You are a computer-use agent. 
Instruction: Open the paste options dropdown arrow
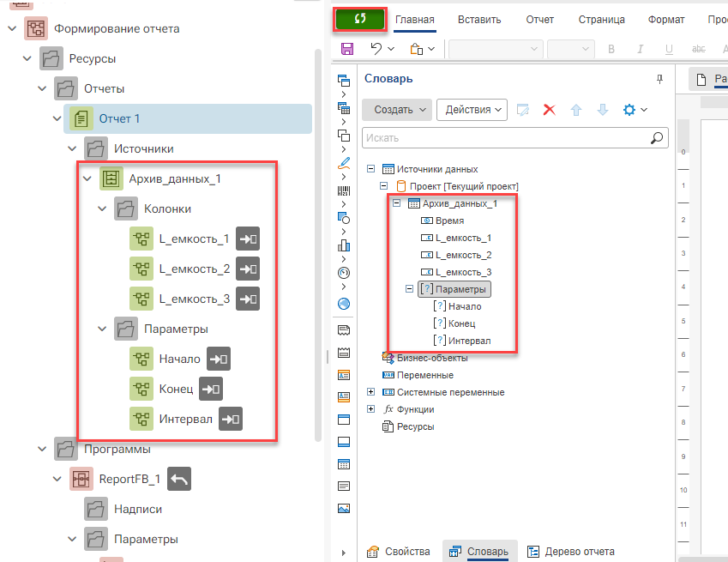click(431, 49)
